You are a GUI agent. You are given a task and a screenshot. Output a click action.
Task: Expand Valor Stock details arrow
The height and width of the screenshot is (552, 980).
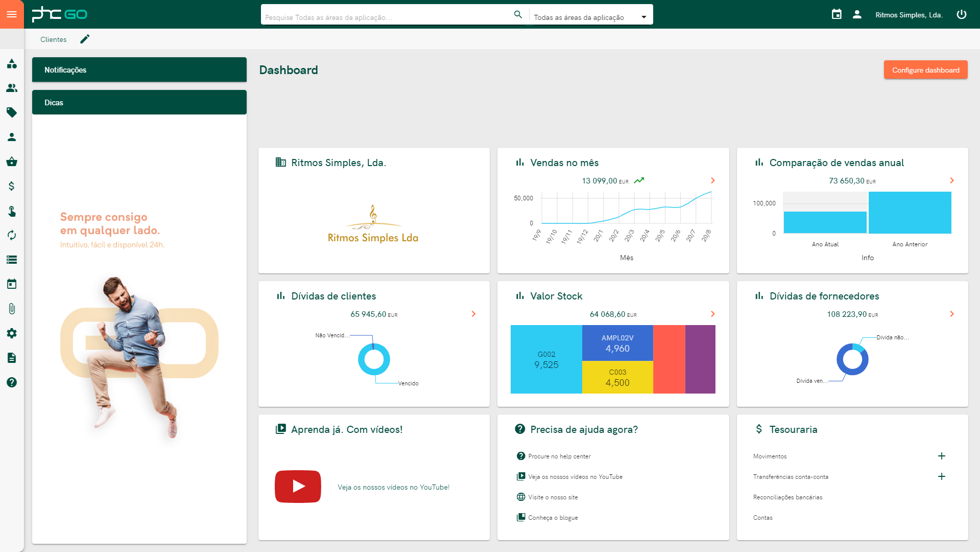[x=713, y=314]
